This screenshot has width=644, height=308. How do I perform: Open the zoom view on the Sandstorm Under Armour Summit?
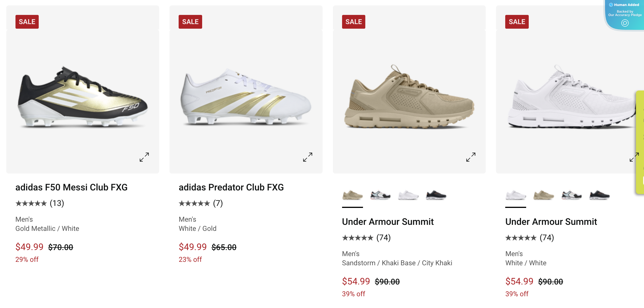coord(471,157)
